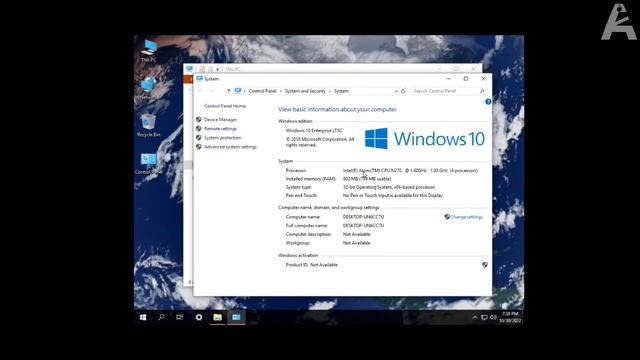
Task: Click the System breadcrumb segment
Action: pos(341,91)
